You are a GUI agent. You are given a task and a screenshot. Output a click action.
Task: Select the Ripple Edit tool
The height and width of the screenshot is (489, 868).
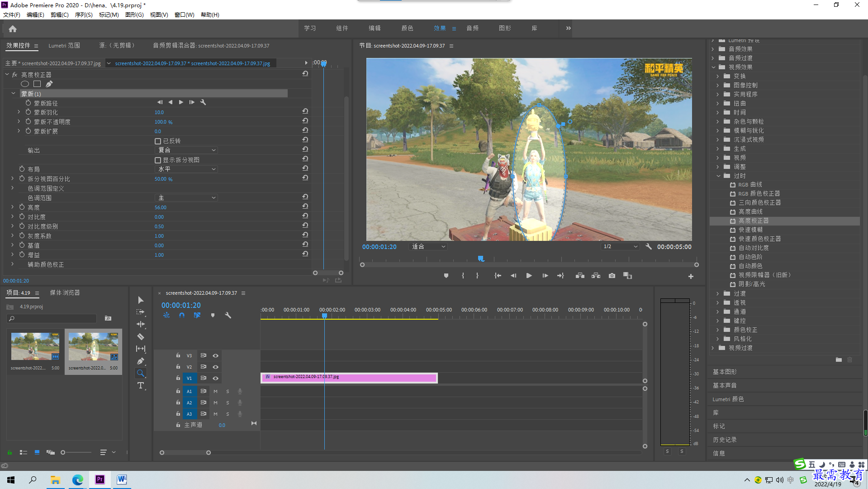(x=141, y=324)
